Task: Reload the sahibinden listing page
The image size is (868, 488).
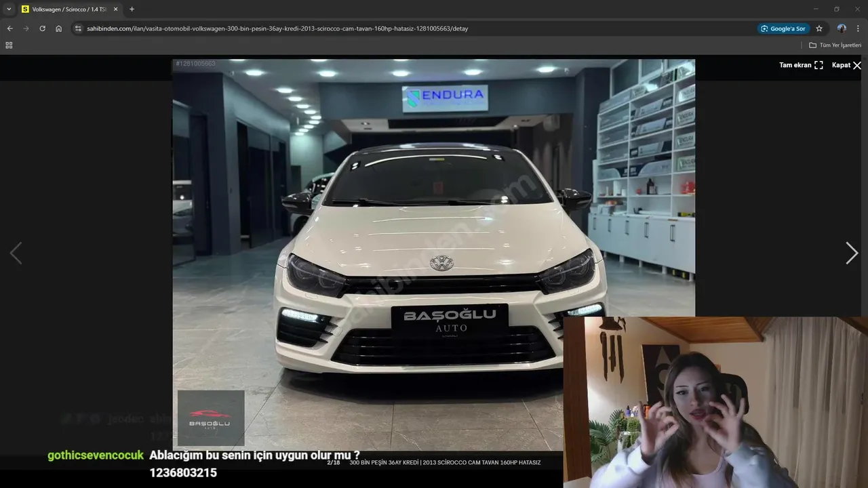Action: click(x=42, y=28)
